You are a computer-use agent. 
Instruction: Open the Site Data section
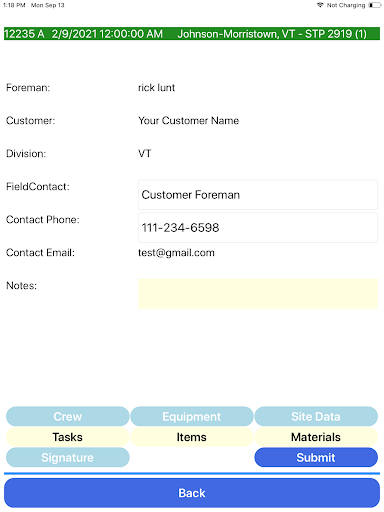pyautogui.click(x=316, y=416)
